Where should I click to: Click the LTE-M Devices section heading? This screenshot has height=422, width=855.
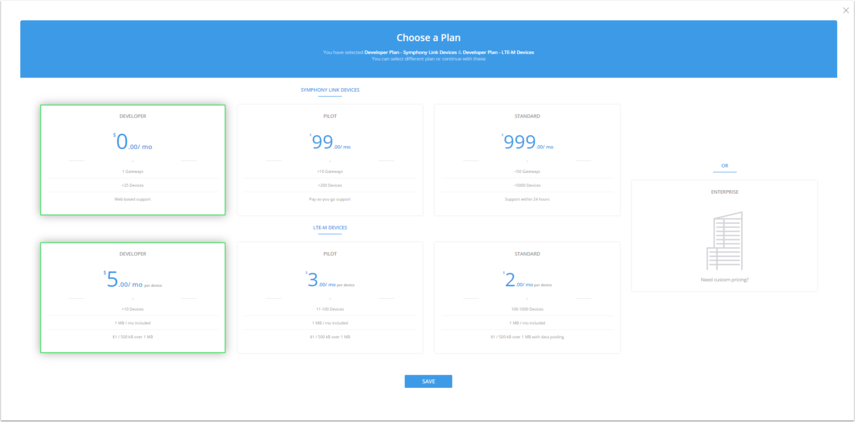point(330,228)
